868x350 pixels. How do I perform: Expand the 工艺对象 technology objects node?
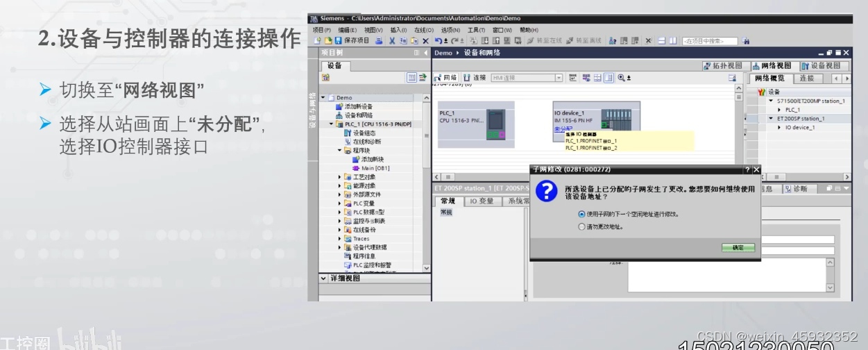pos(340,177)
